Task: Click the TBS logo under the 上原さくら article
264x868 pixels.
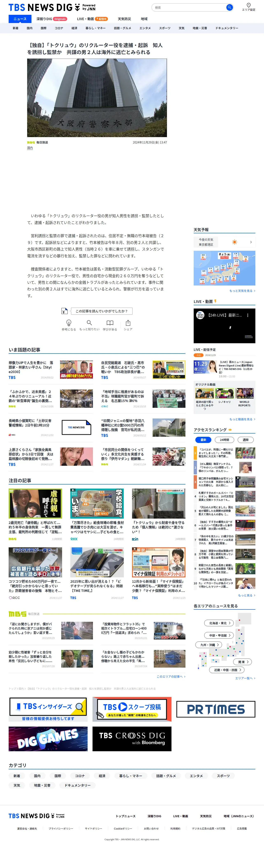Action: pos(12,464)
